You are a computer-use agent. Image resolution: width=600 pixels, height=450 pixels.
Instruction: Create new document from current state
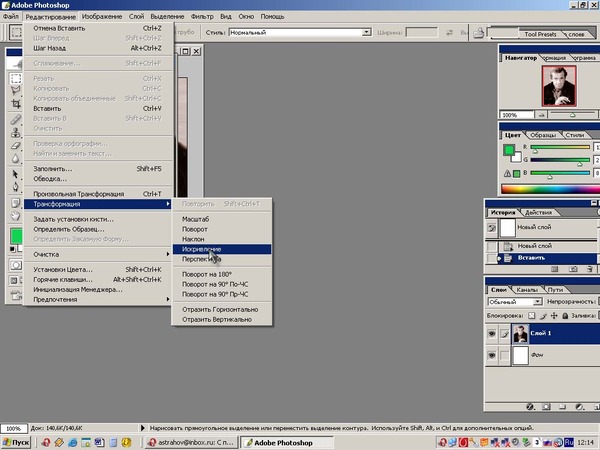[x=554, y=269]
